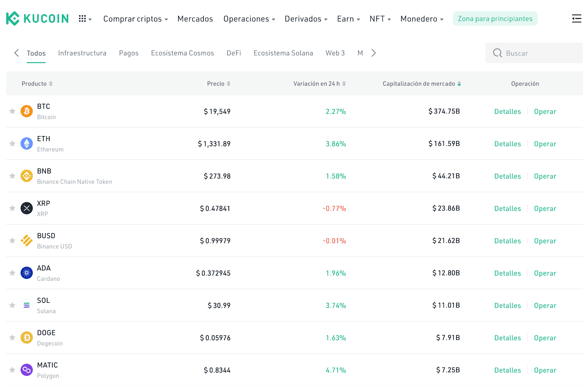
Task: Expand the Derivados dropdown menu
Action: coord(306,19)
